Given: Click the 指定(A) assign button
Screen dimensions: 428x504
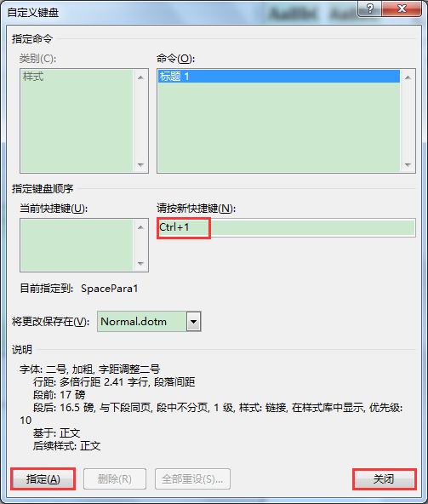Looking at the screenshot, I should [43, 479].
